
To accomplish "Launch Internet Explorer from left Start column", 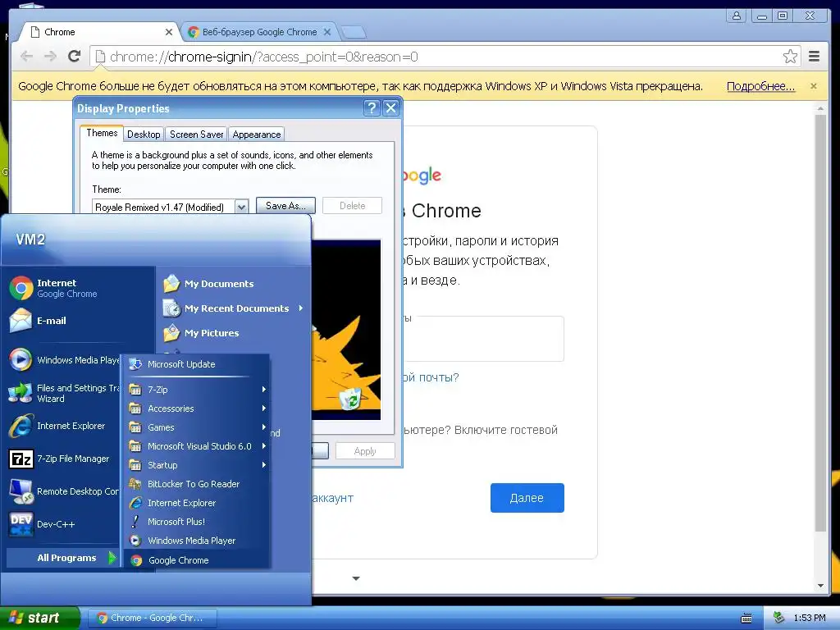I will (x=58, y=426).
